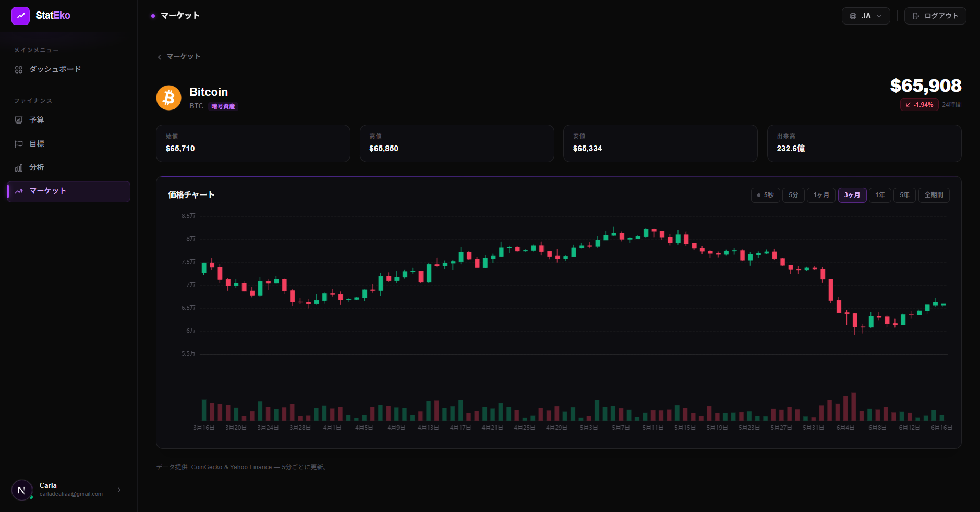Click the $65,908 price value

(x=926, y=86)
